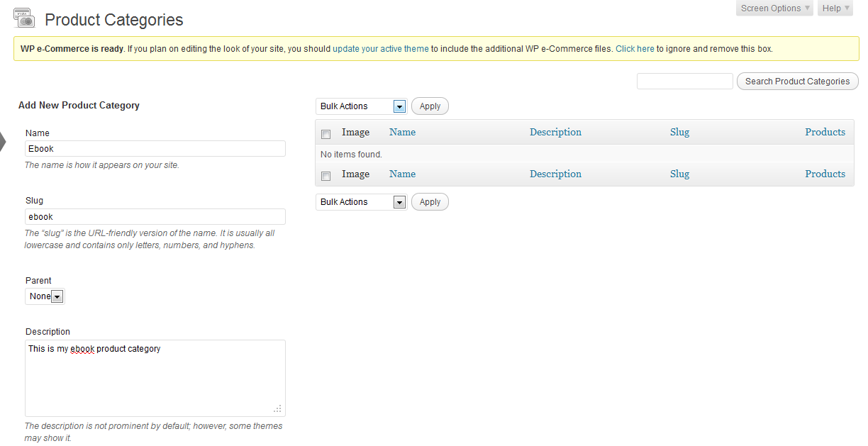Sort by Name column in table header
Image resolution: width=868 pixels, height=446 pixels.
click(402, 132)
